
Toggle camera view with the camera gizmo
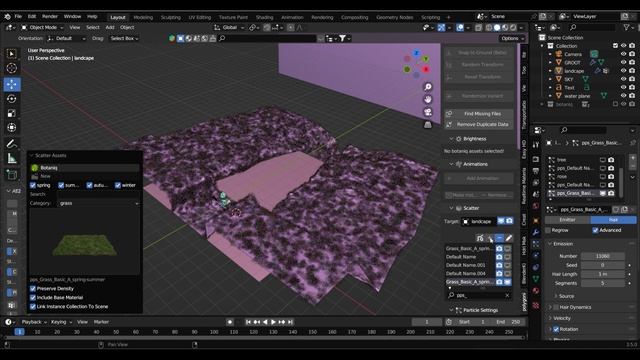point(427,112)
